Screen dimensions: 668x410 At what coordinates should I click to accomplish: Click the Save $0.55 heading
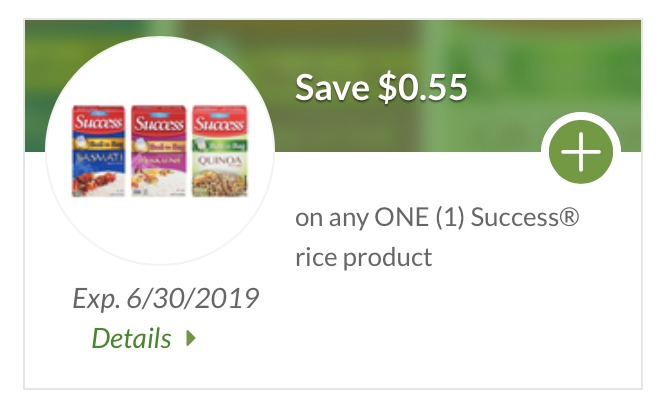(381, 88)
